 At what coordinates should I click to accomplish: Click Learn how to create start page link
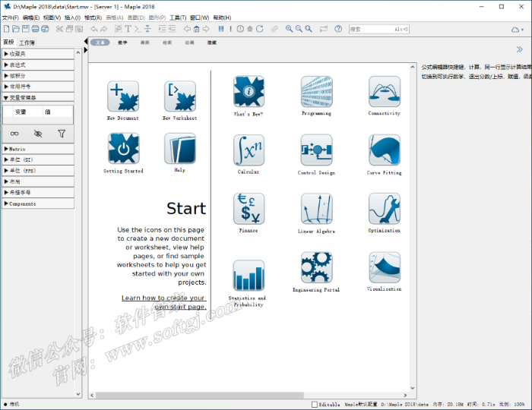click(164, 302)
